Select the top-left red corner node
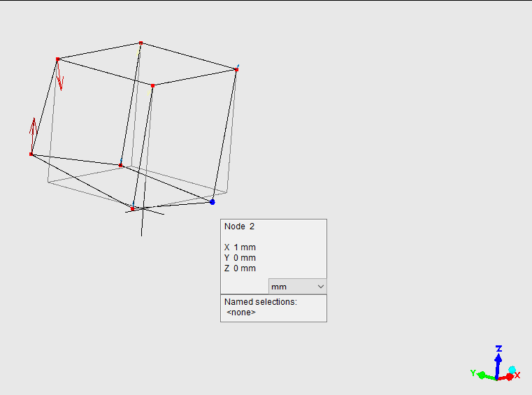 tap(57, 59)
